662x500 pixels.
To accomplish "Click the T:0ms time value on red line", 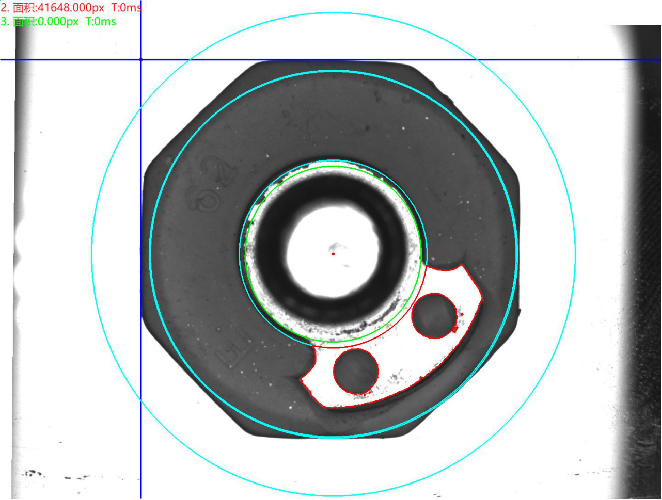I will tap(126, 7).
